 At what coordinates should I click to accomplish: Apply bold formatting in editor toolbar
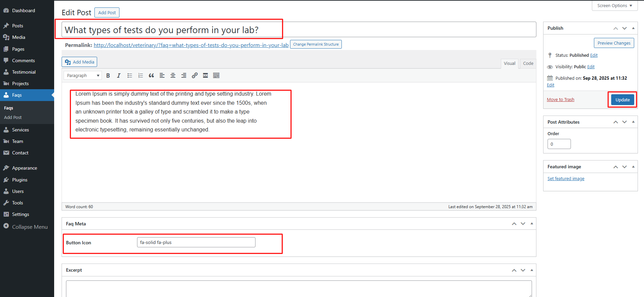[x=108, y=76]
